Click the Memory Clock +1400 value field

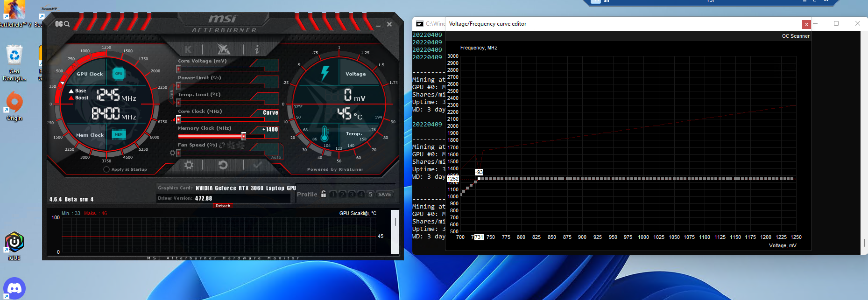pyautogui.click(x=270, y=129)
